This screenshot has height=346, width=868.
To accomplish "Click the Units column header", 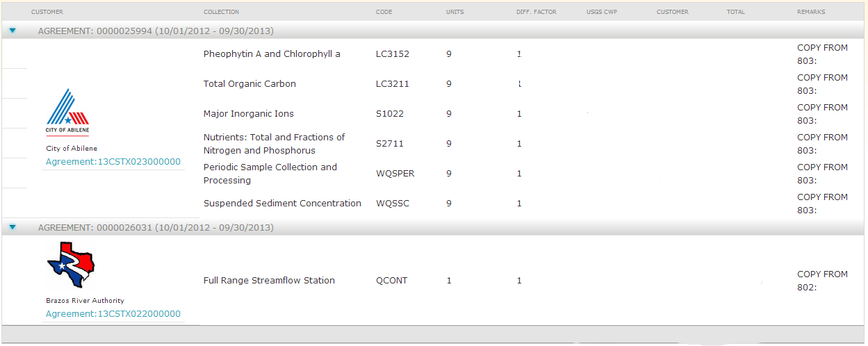I will point(455,12).
